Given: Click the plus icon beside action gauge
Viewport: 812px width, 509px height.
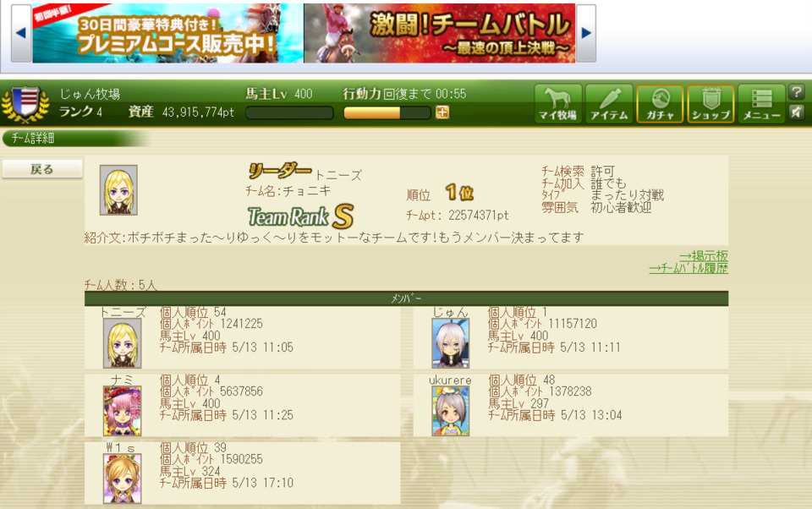Looking at the screenshot, I should [x=442, y=112].
